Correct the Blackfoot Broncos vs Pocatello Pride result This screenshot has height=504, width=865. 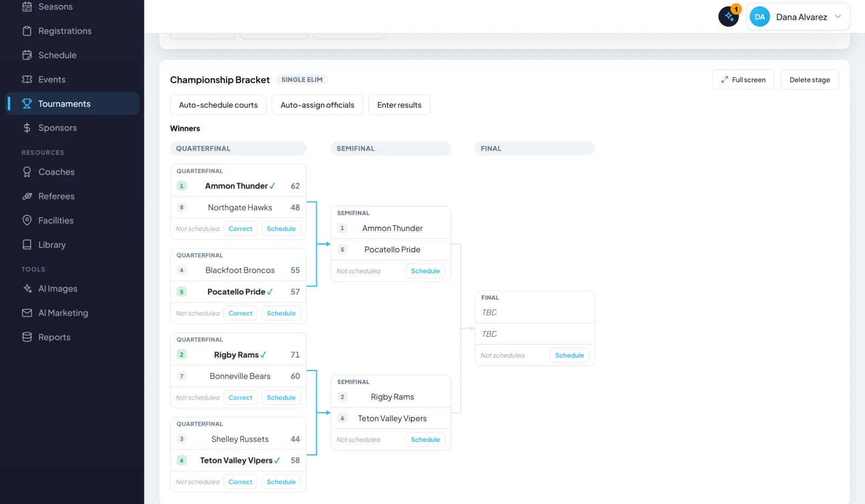tap(241, 313)
